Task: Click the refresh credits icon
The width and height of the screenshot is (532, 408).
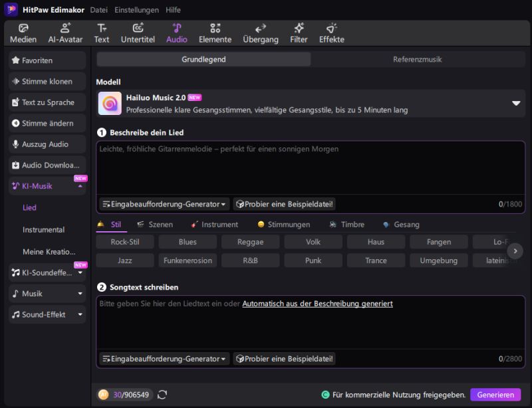Action: coord(162,395)
